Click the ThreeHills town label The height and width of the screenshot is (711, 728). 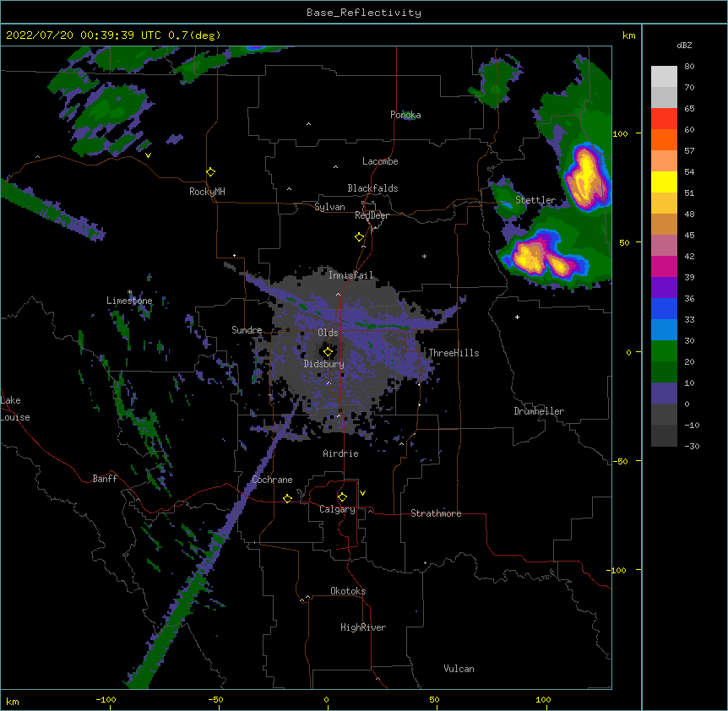pyautogui.click(x=454, y=353)
